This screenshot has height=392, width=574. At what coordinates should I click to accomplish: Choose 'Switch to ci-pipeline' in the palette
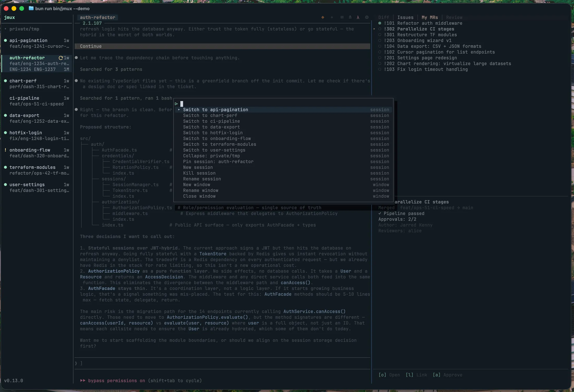[x=283, y=121]
